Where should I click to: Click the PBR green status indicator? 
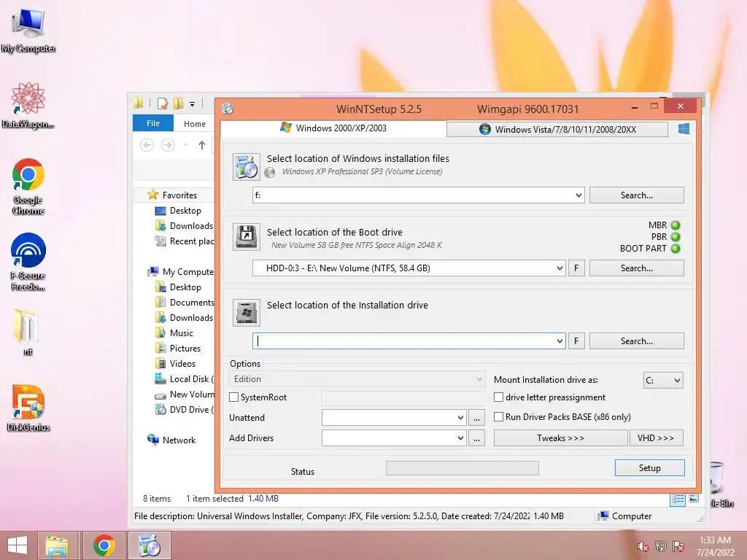676,237
